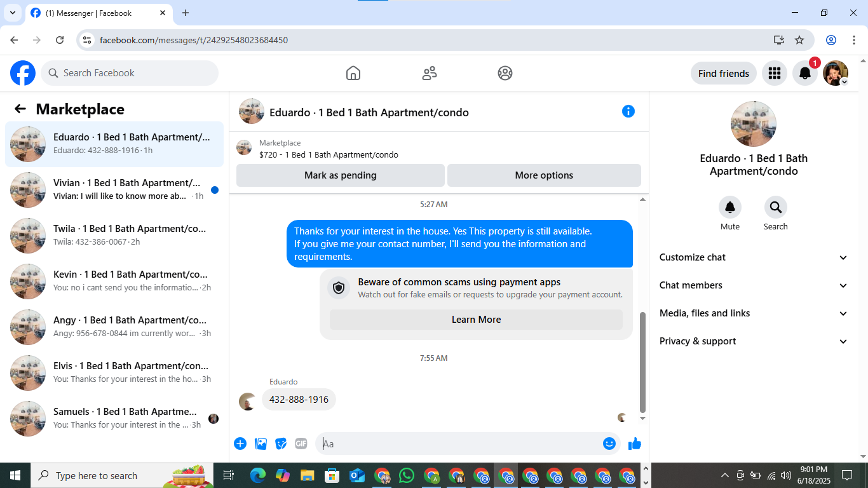The image size is (868, 488).
Task: Close the Messenger browser tab
Action: coord(163,13)
